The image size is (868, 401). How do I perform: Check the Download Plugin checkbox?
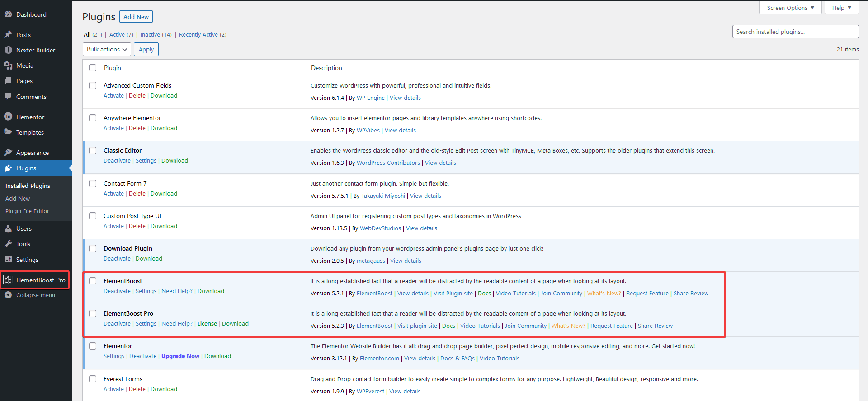click(93, 248)
